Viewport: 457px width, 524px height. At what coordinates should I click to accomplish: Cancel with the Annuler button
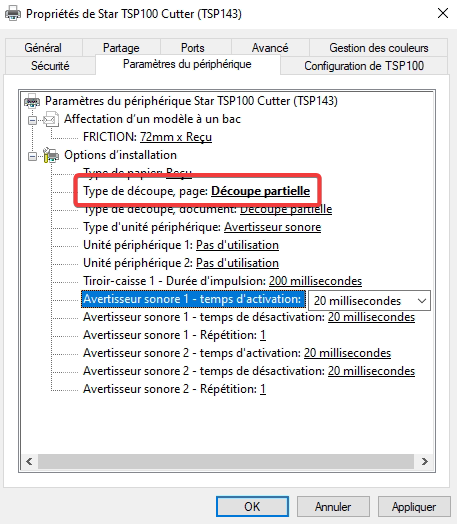click(x=333, y=507)
